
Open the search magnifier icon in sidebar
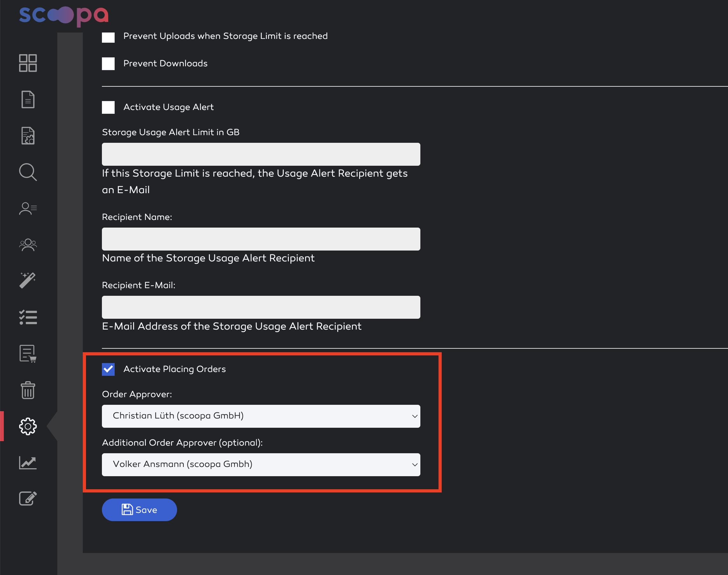(x=28, y=172)
